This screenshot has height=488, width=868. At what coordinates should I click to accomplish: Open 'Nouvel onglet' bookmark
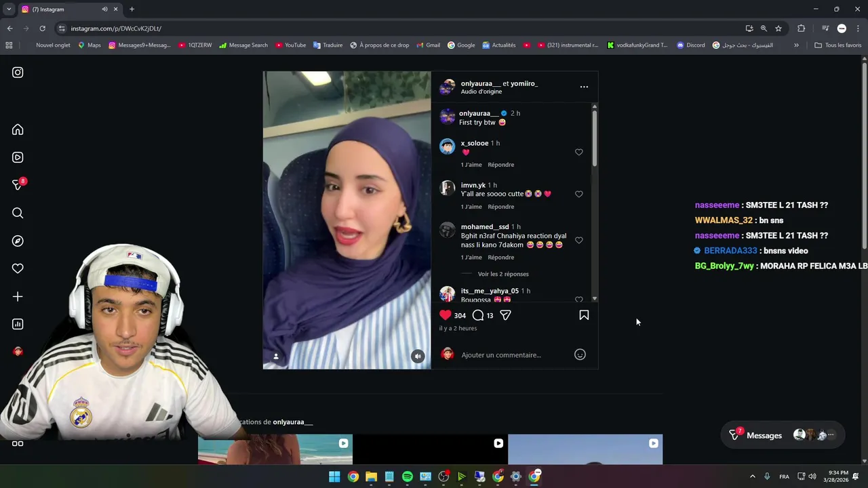click(x=54, y=45)
